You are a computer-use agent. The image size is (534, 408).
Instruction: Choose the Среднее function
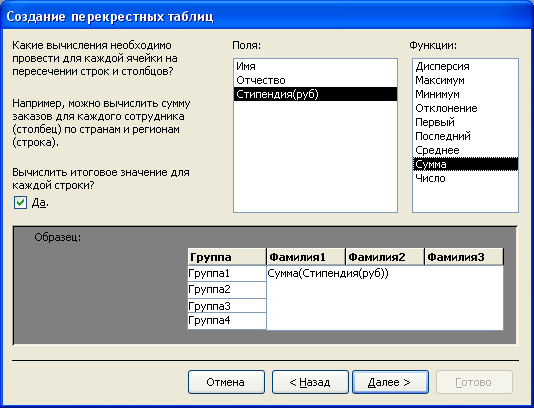(465, 150)
